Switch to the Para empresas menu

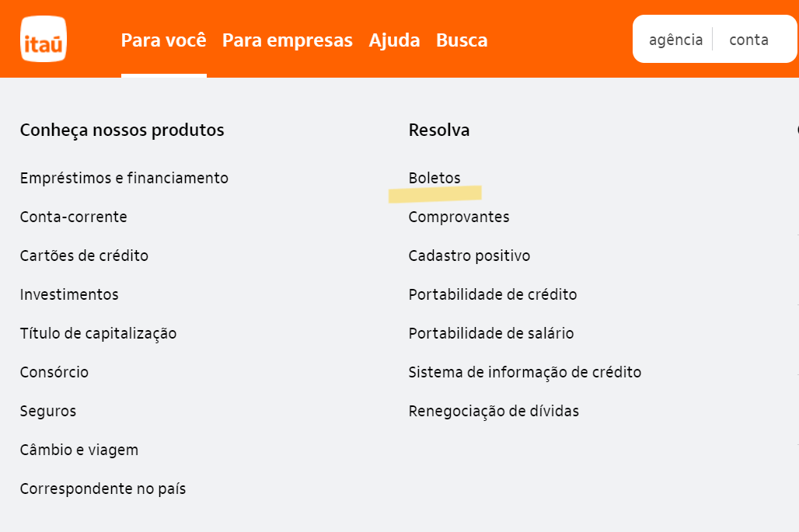pyautogui.click(x=288, y=40)
